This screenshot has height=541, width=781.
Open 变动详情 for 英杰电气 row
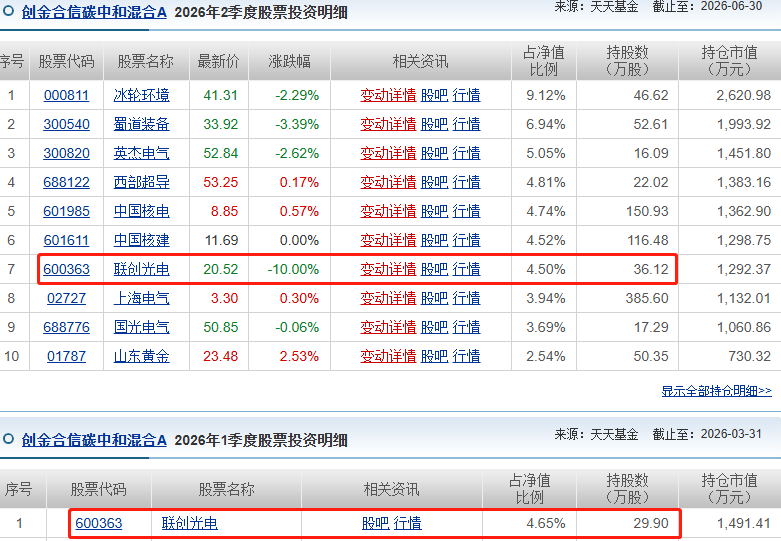click(388, 153)
